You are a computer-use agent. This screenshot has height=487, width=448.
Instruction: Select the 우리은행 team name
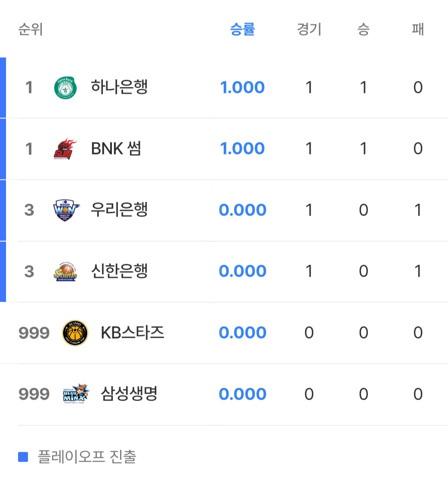(x=119, y=210)
